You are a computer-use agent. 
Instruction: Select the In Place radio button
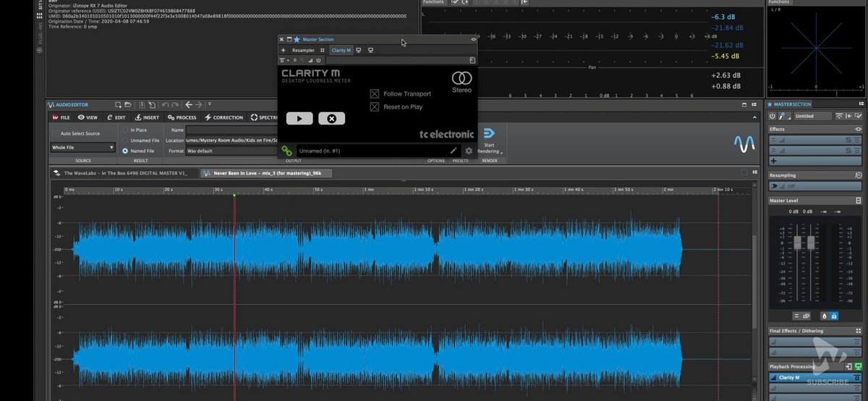click(x=125, y=130)
